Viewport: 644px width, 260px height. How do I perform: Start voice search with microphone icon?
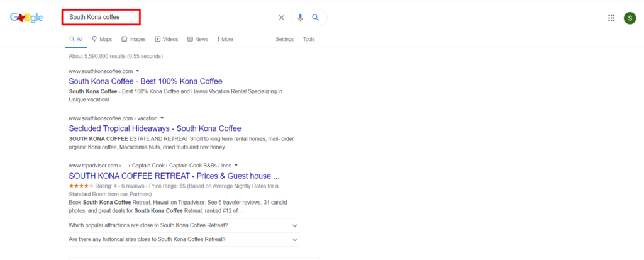click(300, 18)
